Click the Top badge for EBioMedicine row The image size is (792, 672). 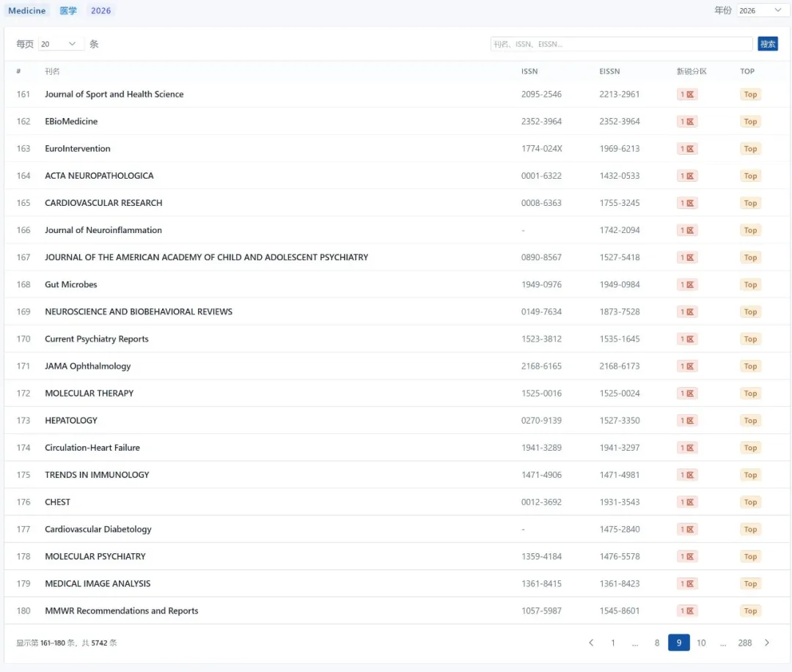coord(750,122)
